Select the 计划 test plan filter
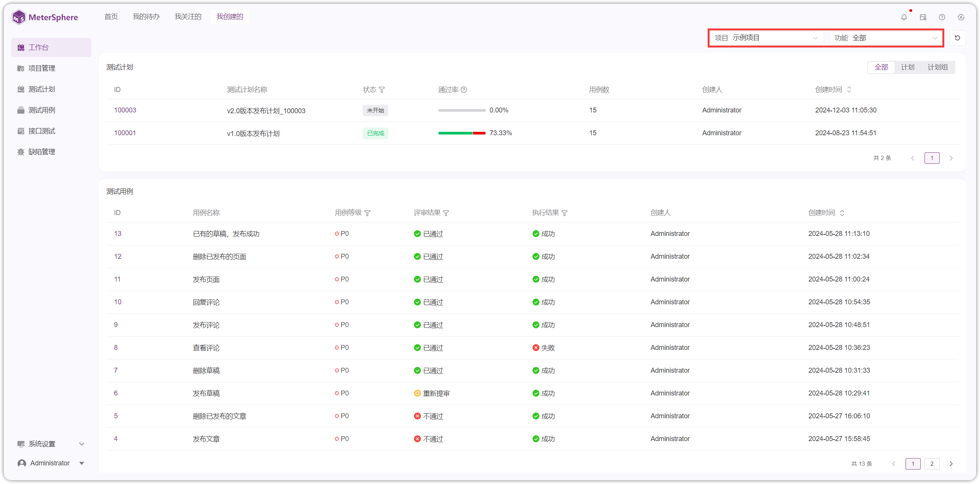Viewport: 980px width, 484px height. [907, 67]
